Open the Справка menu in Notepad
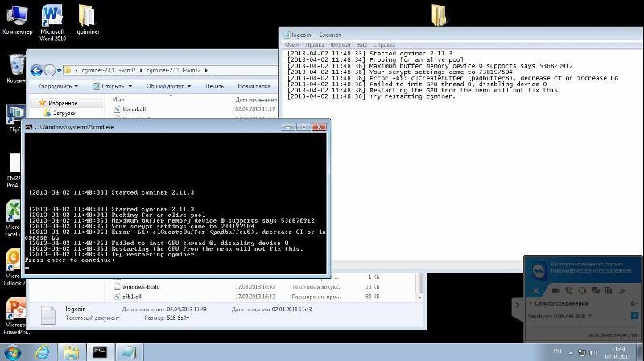 click(x=384, y=45)
